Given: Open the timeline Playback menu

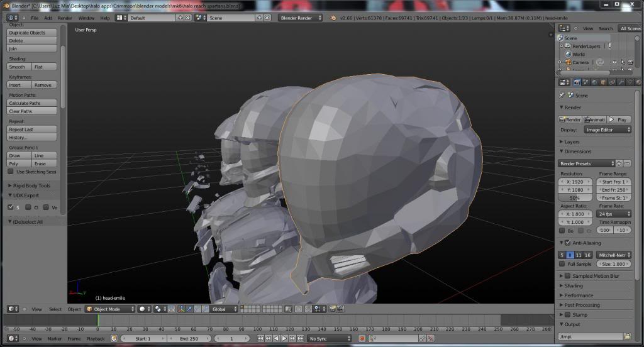Looking at the screenshot, I should [96, 339].
